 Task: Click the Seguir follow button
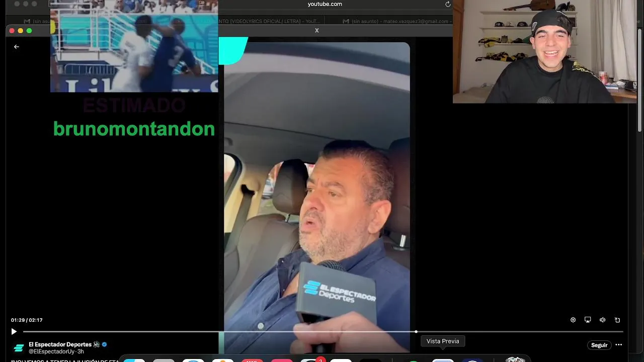(599, 345)
